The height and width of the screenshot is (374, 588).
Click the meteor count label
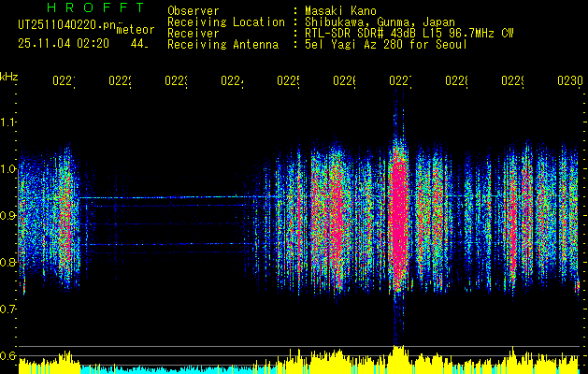(136, 30)
